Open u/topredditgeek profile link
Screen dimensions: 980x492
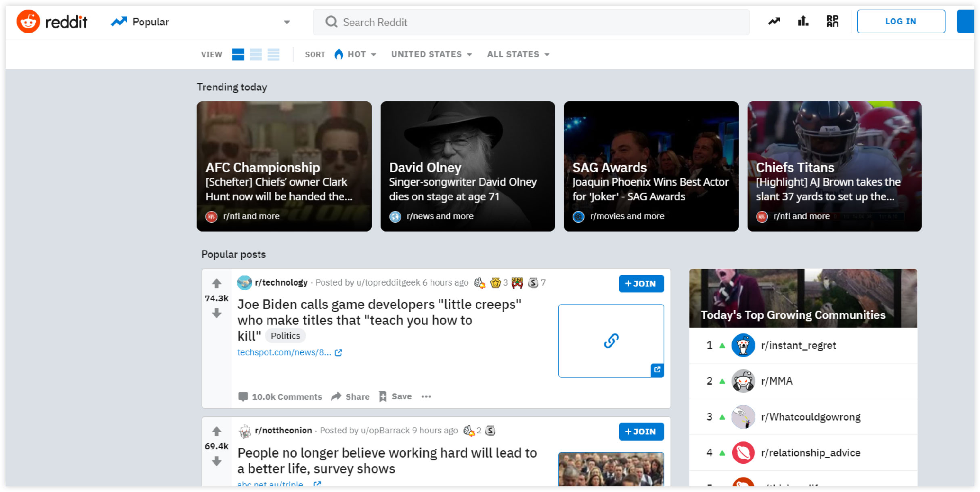coord(388,282)
